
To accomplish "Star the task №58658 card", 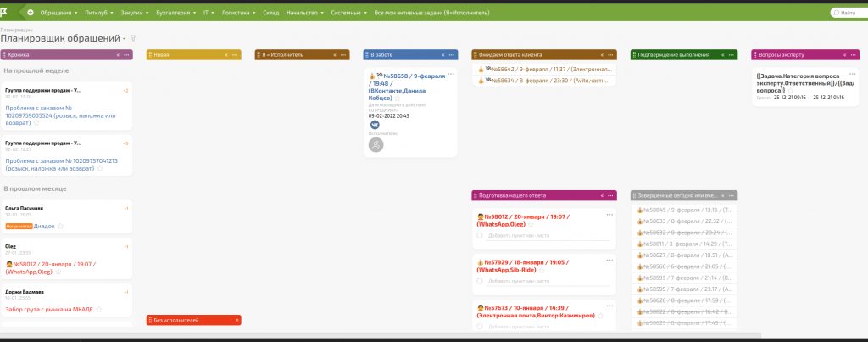I will (x=398, y=98).
